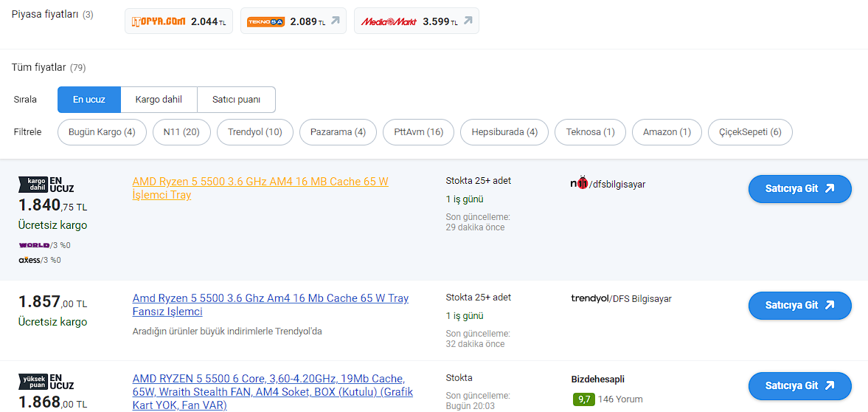Image resolution: width=868 pixels, height=412 pixels.
Task: Click the 1.868,00 TL price
Action: click(x=52, y=402)
